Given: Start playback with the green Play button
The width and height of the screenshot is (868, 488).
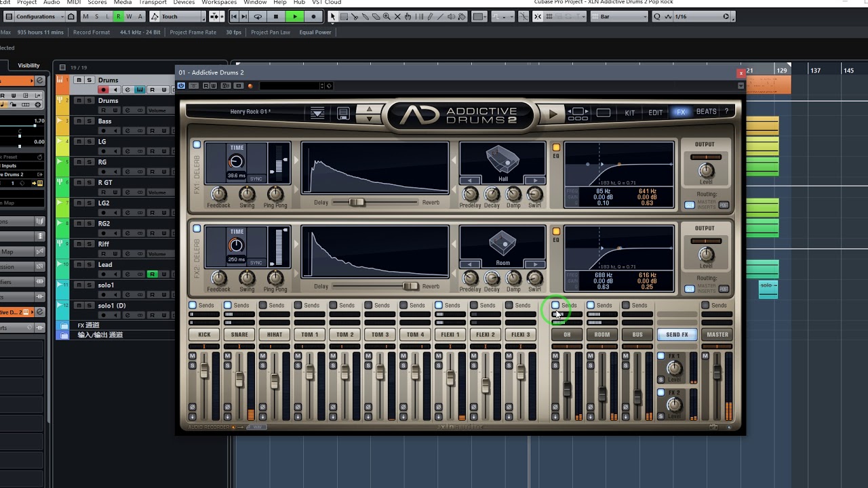Looking at the screenshot, I should (295, 16).
